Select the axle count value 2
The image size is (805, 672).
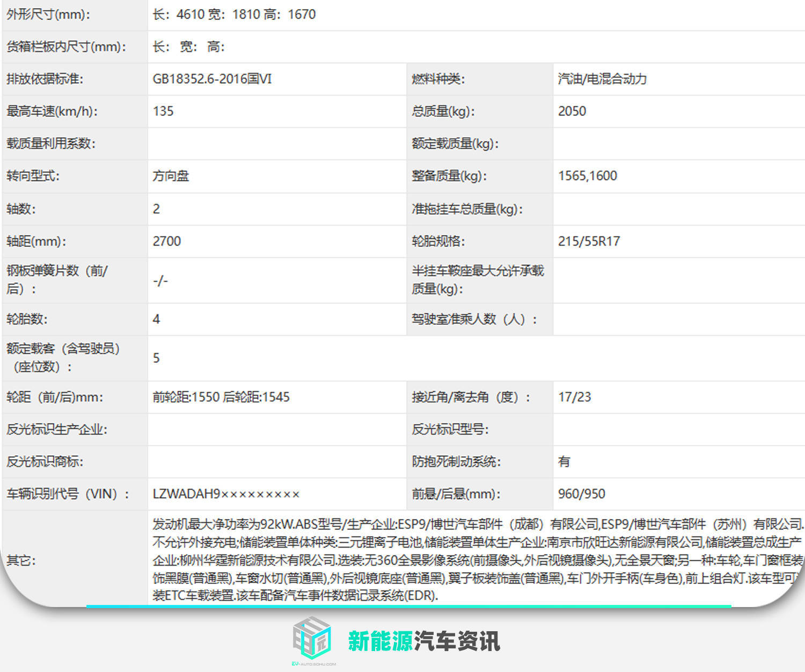coord(156,209)
